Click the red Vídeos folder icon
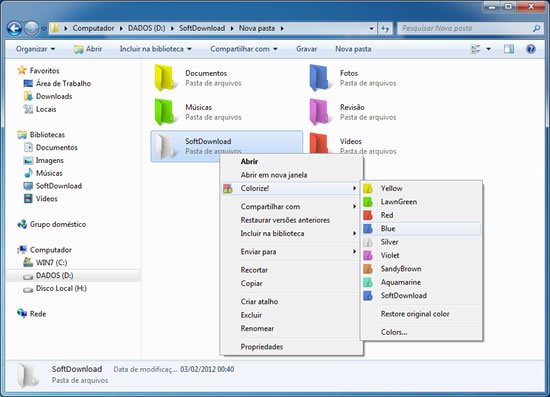550x397 pixels. click(x=319, y=143)
